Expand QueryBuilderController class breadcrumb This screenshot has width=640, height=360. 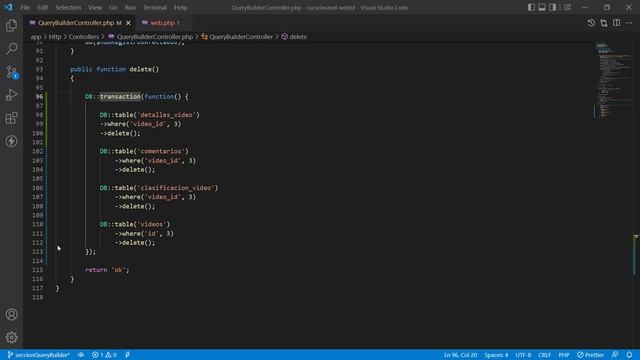(x=241, y=37)
